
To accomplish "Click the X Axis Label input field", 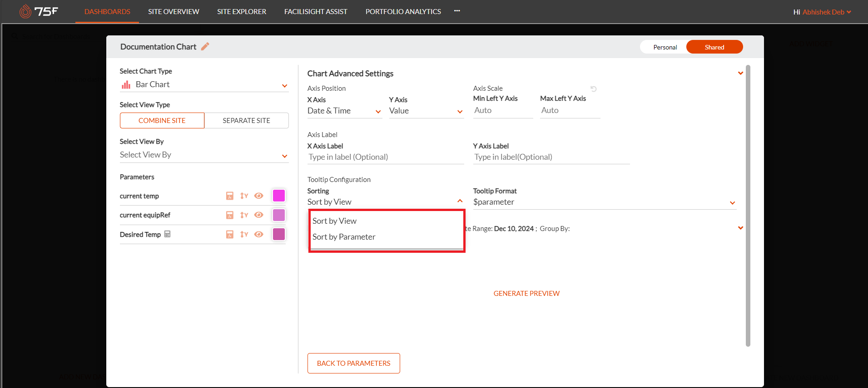I will (386, 157).
